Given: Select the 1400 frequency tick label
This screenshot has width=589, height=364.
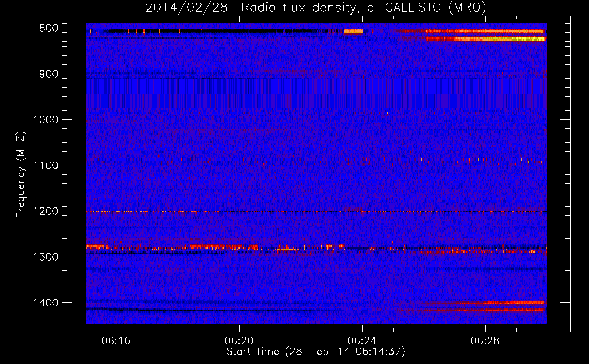Looking at the screenshot, I should coord(46,303).
